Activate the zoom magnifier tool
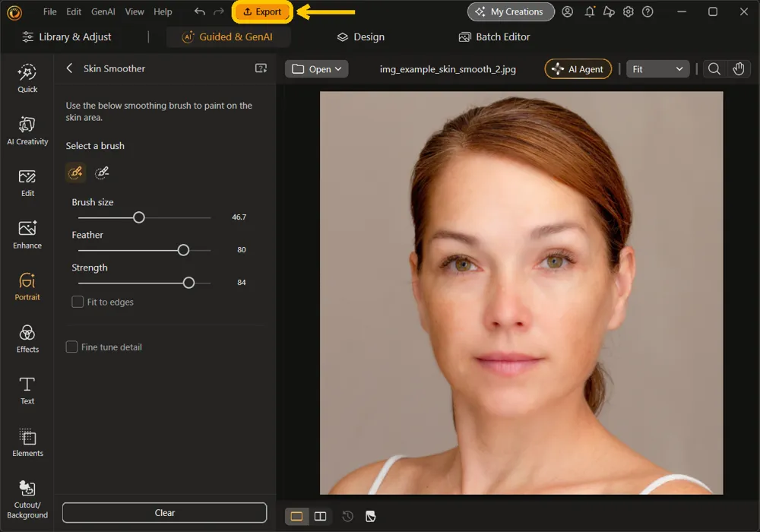Image resolution: width=760 pixels, height=532 pixels. pyautogui.click(x=714, y=69)
